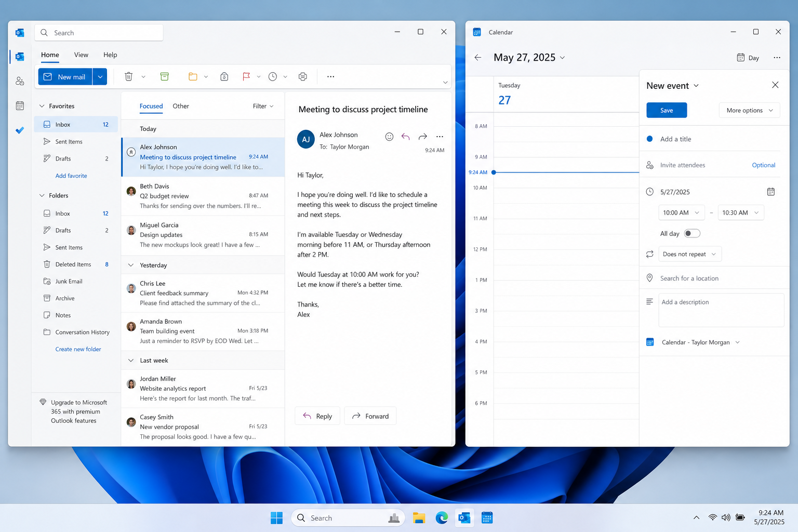Open the Filter dropdown in message list
Screen dimensions: 798x532
(263, 106)
